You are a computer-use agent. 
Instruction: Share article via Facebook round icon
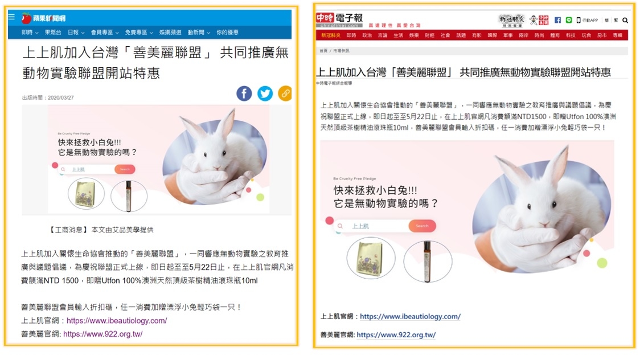(x=244, y=93)
